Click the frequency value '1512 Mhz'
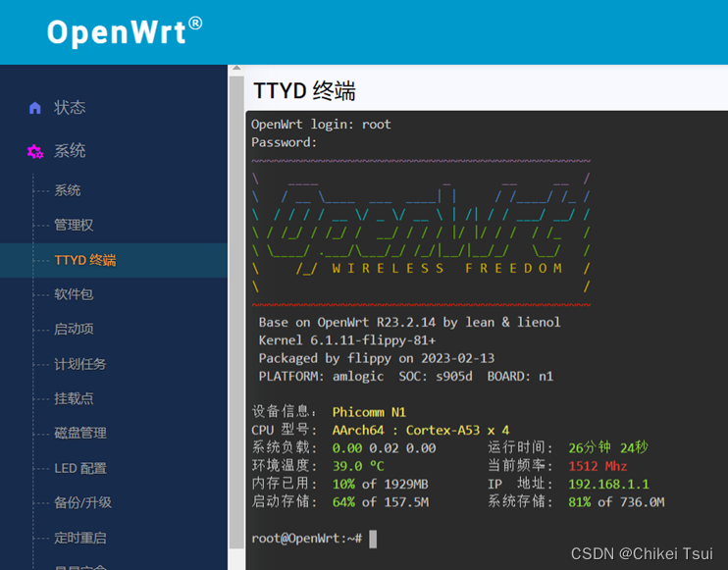 coord(598,466)
